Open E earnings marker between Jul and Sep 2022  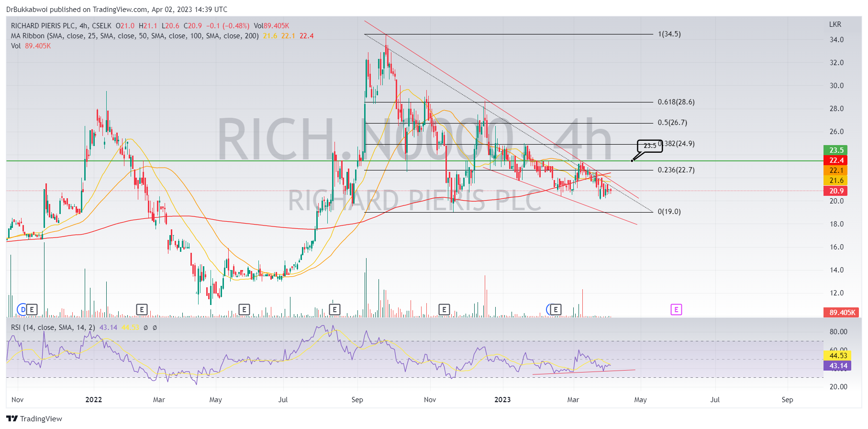click(x=334, y=310)
